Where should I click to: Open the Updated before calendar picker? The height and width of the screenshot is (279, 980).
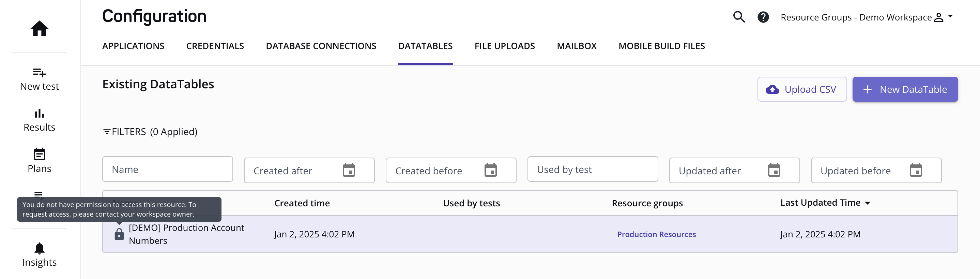915,170
